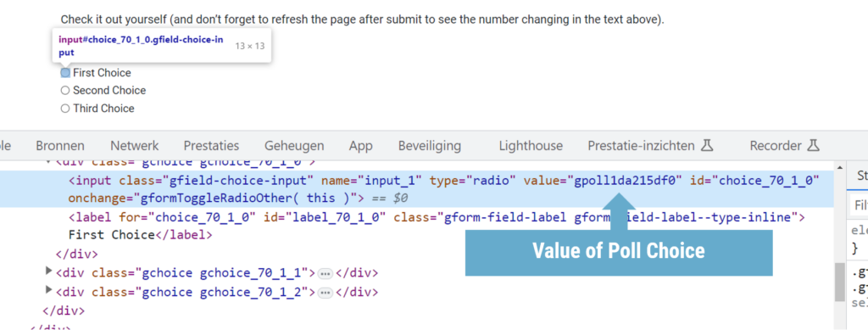This screenshot has width=868, height=330.
Task: Select the First Choice radio button
Action: pos(65,73)
